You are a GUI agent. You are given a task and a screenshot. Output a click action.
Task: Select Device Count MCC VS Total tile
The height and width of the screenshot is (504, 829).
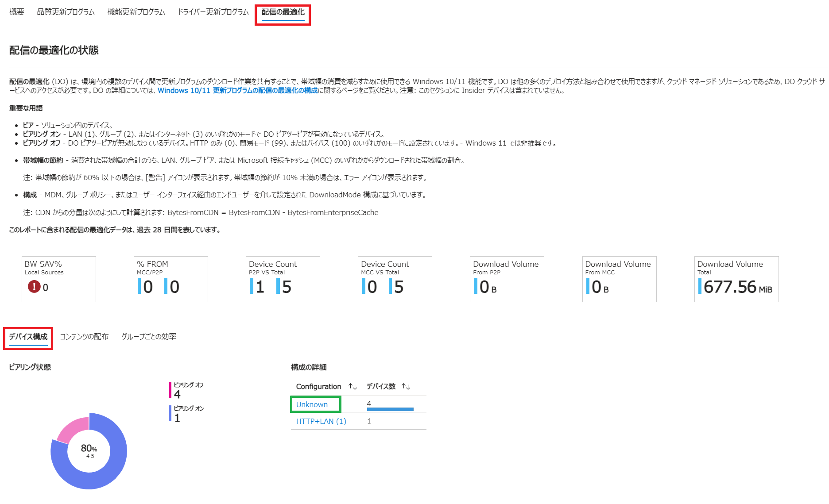[395, 279]
